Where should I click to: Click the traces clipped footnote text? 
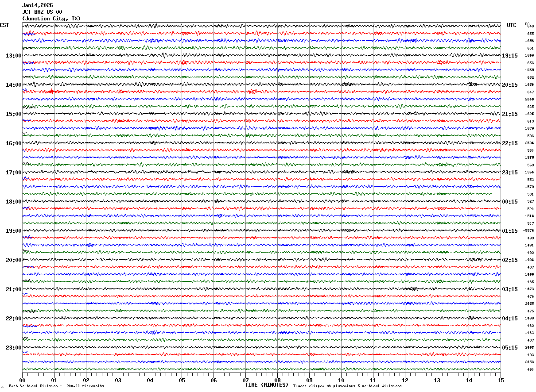pyautogui.click(x=347, y=386)
